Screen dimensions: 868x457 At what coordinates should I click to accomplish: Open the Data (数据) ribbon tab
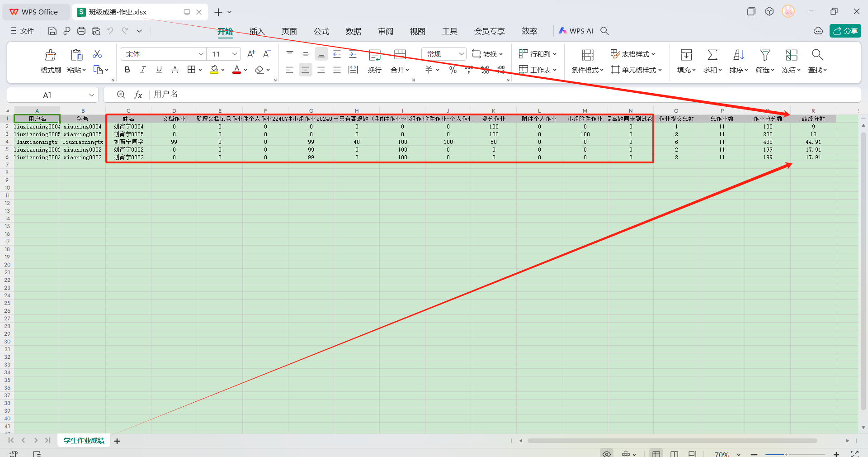[353, 31]
